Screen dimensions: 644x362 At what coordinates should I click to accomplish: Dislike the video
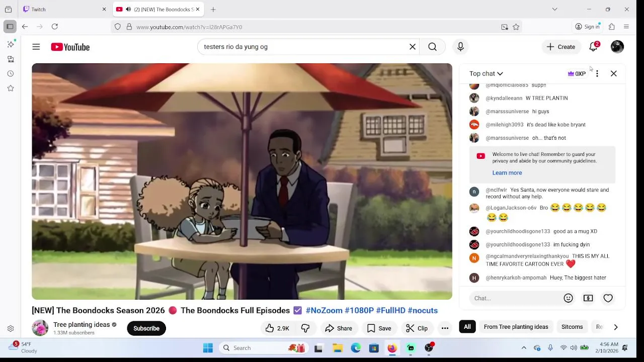[x=305, y=328]
